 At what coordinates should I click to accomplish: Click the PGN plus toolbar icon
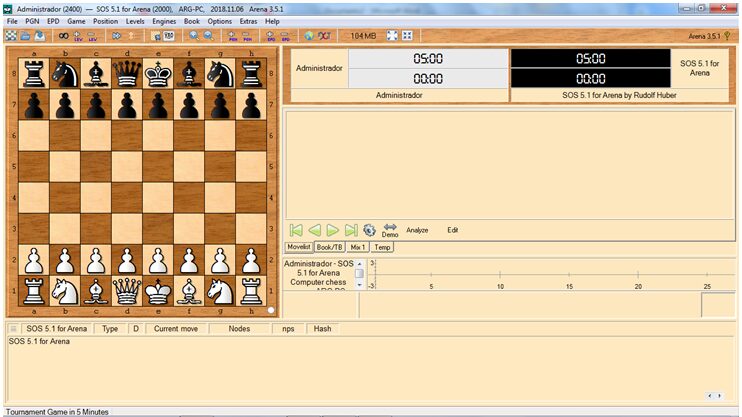click(232, 36)
